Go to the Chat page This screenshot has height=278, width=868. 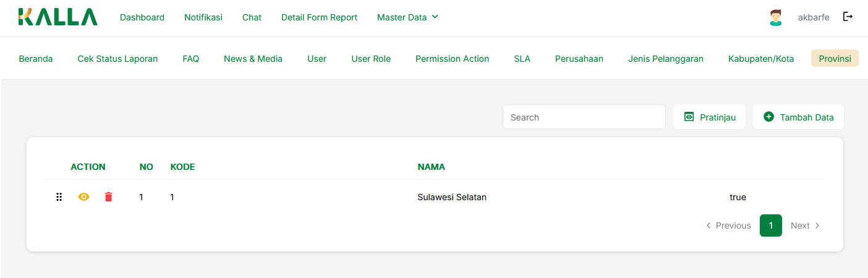(x=252, y=17)
